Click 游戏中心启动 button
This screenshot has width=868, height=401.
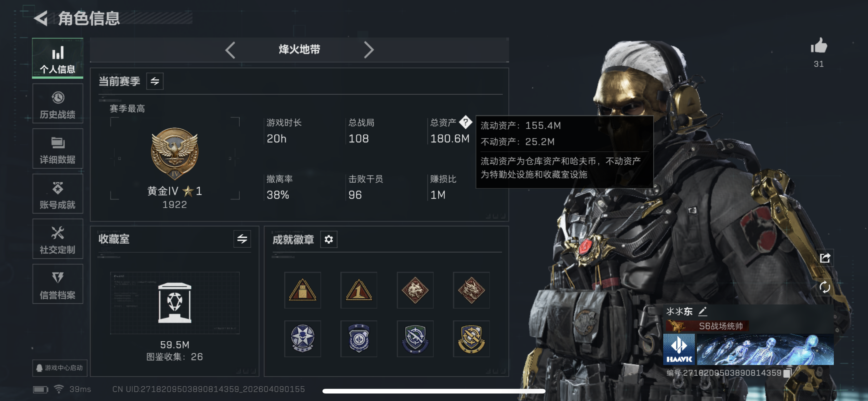pyautogui.click(x=60, y=368)
